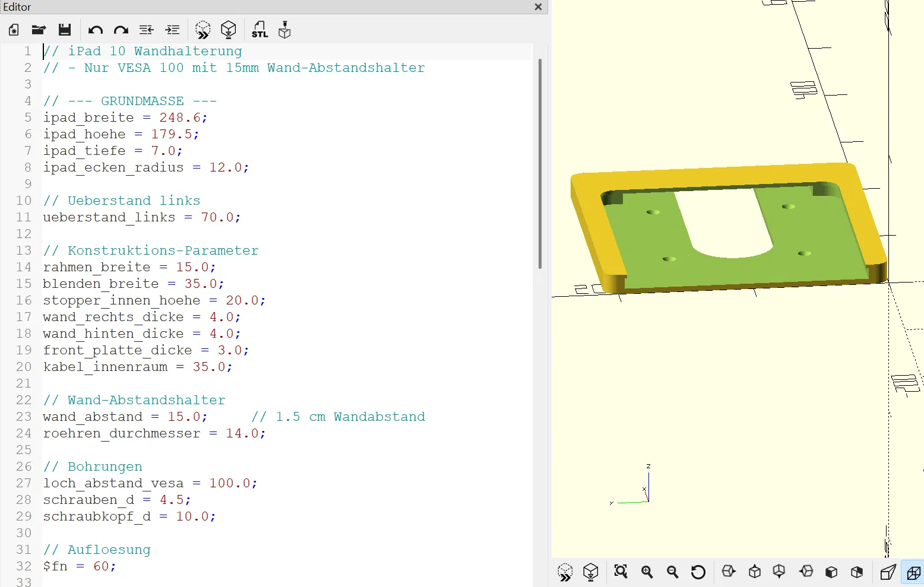This screenshot has width=924, height=587.
Task: Click the comment line 'iPad 10 Wandhalterung'
Action: (x=143, y=51)
